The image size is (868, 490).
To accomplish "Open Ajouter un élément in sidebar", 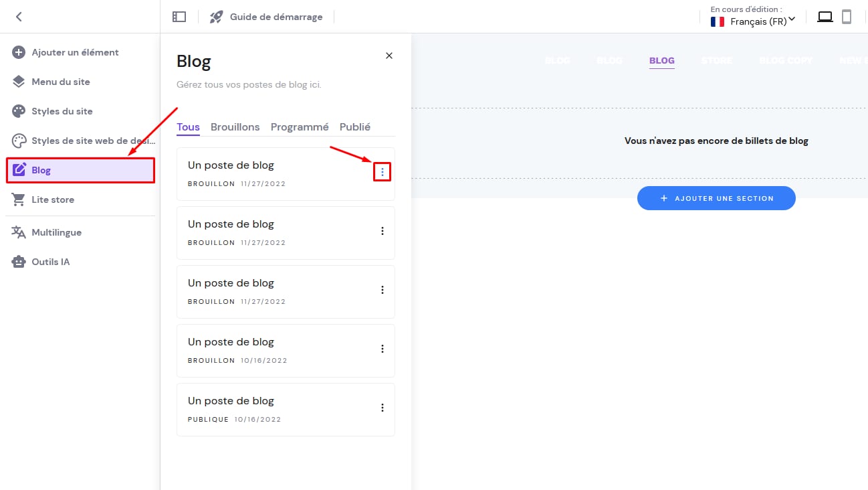I will (75, 52).
